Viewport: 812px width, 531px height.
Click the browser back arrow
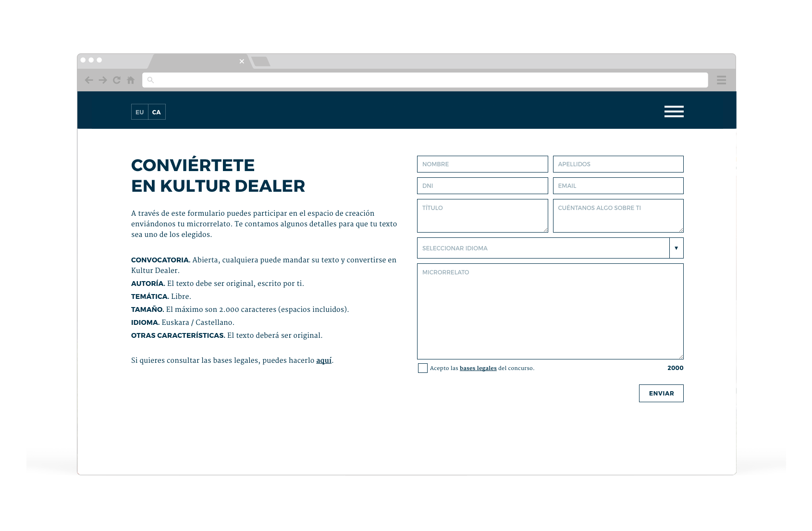coord(89,80)
